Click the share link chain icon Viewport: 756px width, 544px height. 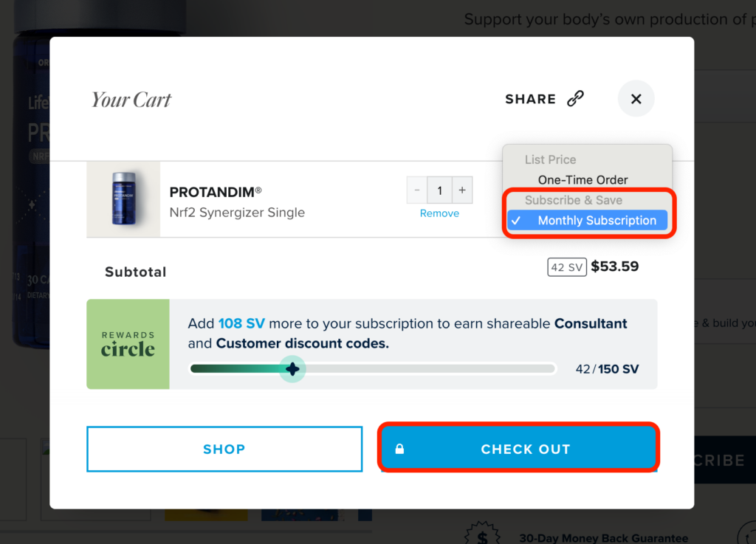pyautogui.click(x=575, y=98)
